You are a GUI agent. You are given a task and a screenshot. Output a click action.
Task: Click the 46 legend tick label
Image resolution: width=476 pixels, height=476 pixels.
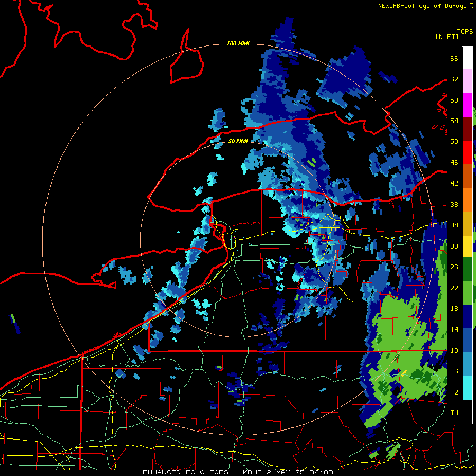pyautogui.click(x=454, y=163)
